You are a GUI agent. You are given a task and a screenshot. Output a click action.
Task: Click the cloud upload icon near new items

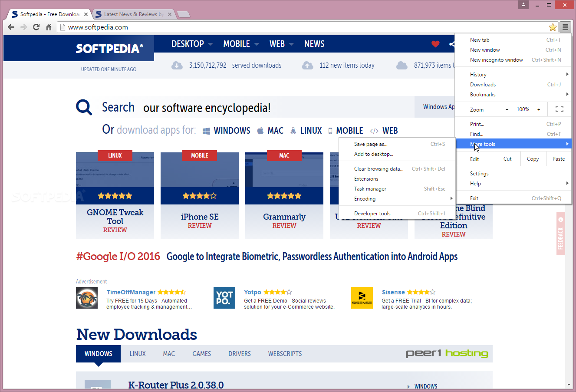click(307, 66)
